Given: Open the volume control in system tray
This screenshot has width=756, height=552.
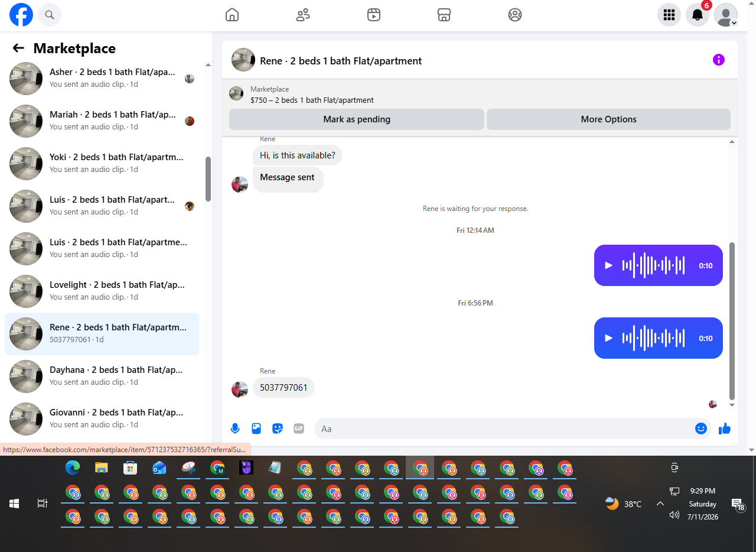Looking at the screenshot, I should pos(674,515).
